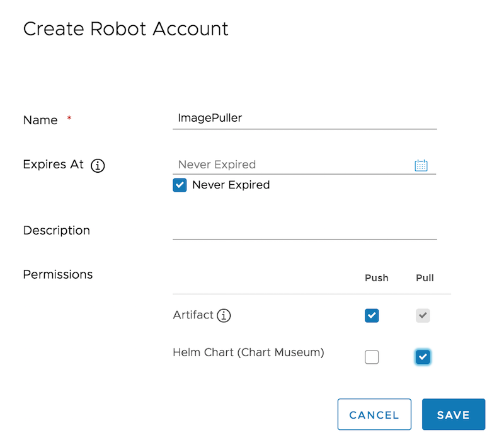The image size is (504, 447).
Task: Click the Helm Chart (Chart Museum) label
Action: click(x=248, y=352)
